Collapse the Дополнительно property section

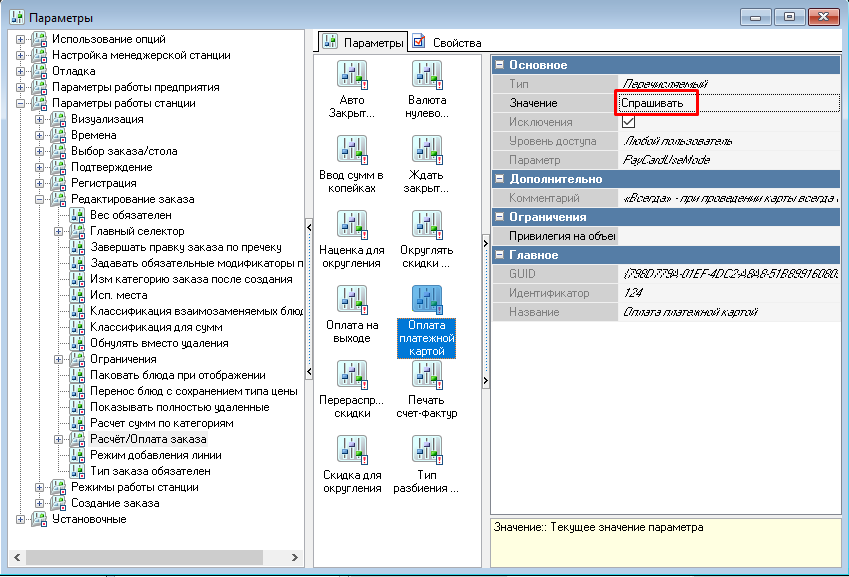pos(500,179)
